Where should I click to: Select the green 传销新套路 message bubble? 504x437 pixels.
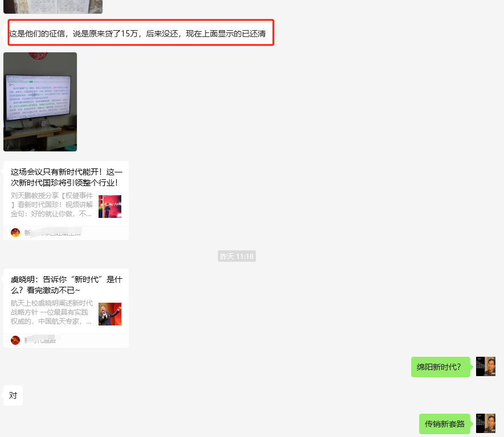[x=444, y=424]
